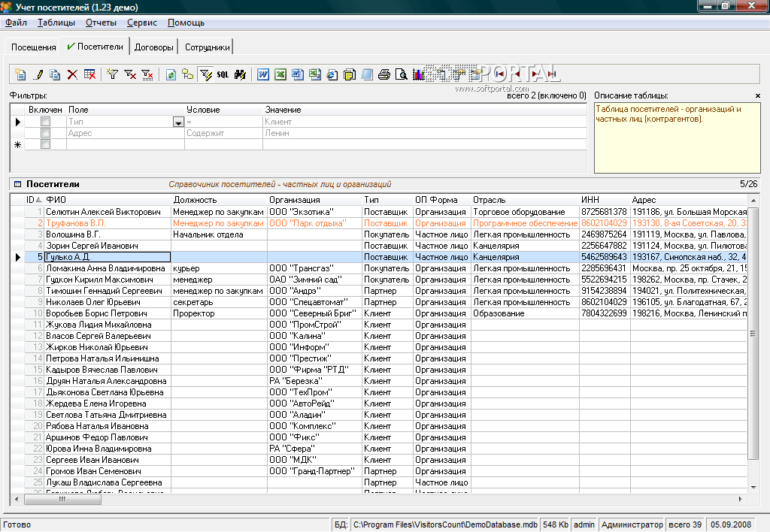Export table to Excel icon

coord(280,74)
